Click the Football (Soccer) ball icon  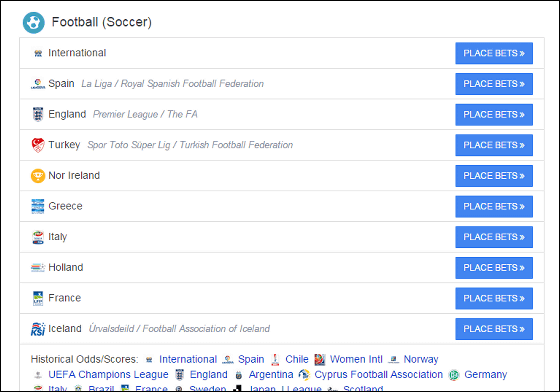tap(34, 23)
